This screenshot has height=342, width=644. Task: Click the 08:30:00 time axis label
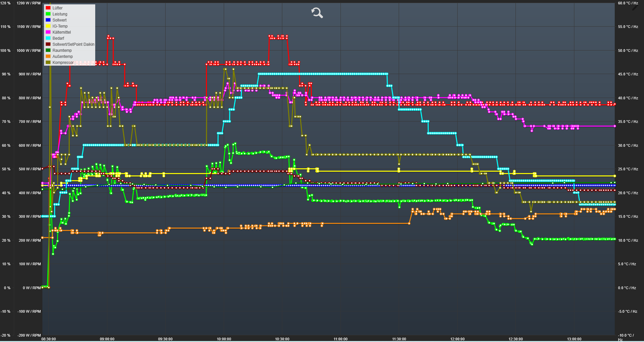pyautogui.click(x=49, y=339)
